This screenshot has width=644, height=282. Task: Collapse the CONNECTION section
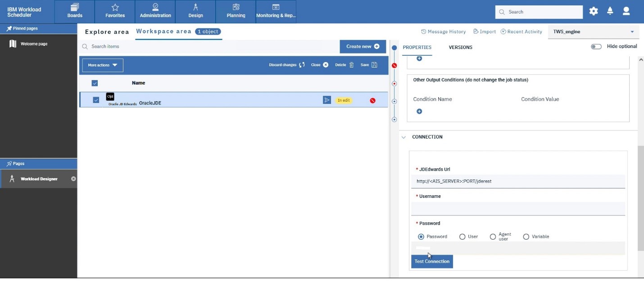(x=404, y=137)
